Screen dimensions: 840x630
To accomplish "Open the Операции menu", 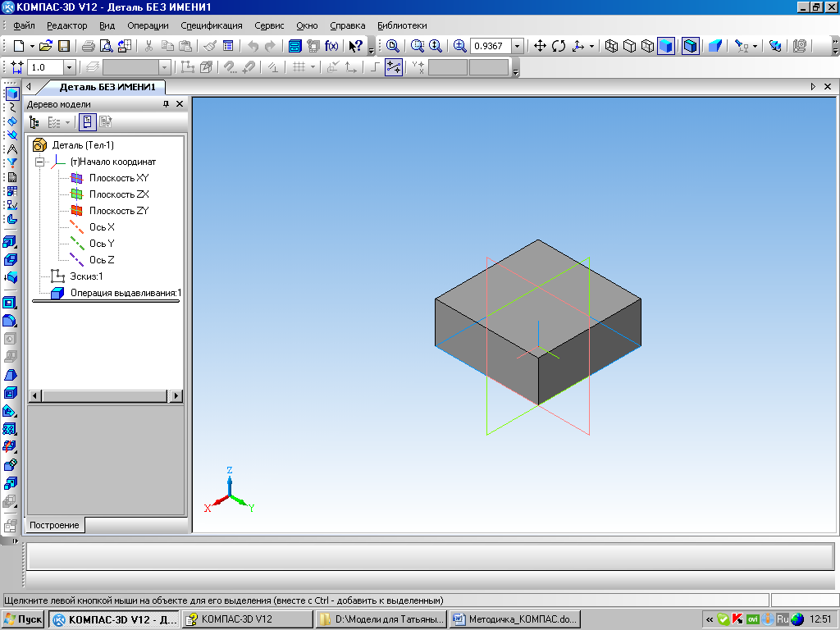I will 148,25.
